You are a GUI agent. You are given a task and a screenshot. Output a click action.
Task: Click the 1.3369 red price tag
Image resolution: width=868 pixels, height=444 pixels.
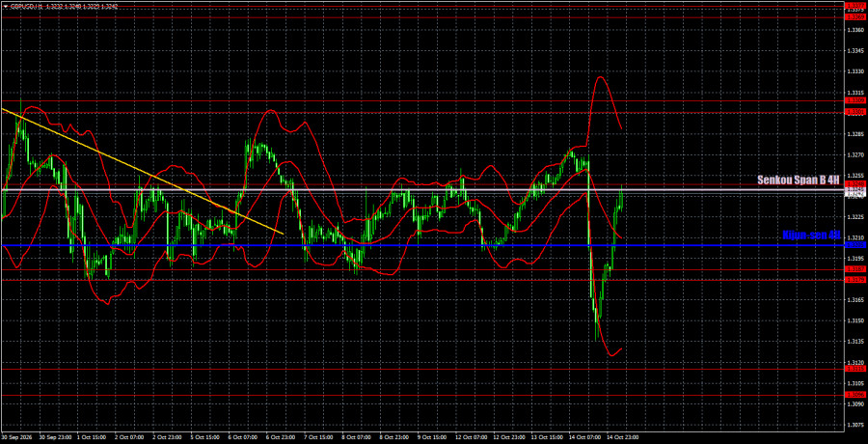coord(855,17)
